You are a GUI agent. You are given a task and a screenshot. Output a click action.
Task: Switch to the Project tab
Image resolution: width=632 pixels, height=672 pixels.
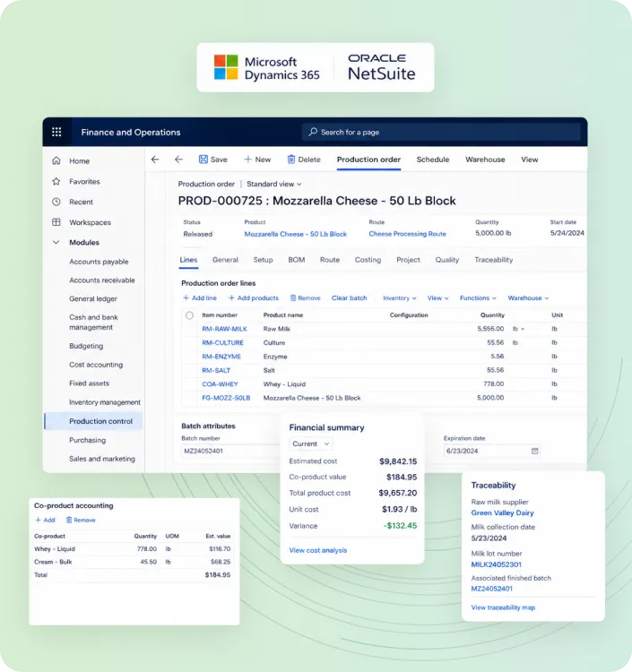click(x=408, y=260)
